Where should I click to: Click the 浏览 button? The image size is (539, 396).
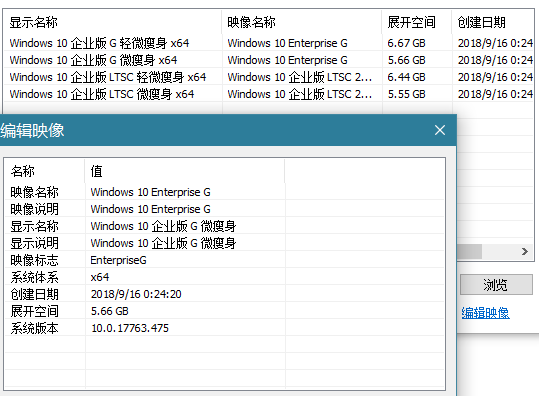(496, 285)
